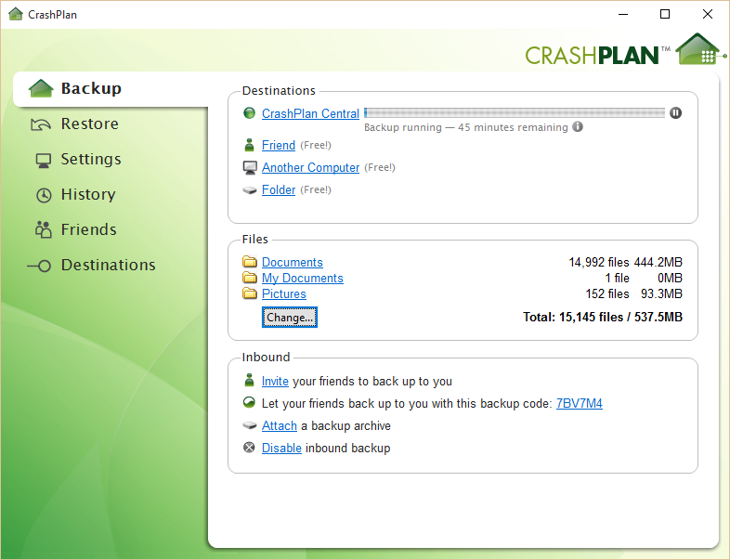Viewport: 730px width, 560px height.
Task: Click the CrashPlan title bar app icon
Action: point(16,14)
